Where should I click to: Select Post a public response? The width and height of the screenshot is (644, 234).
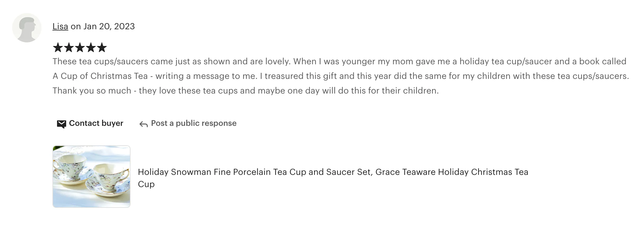click(x=194, y=123)
